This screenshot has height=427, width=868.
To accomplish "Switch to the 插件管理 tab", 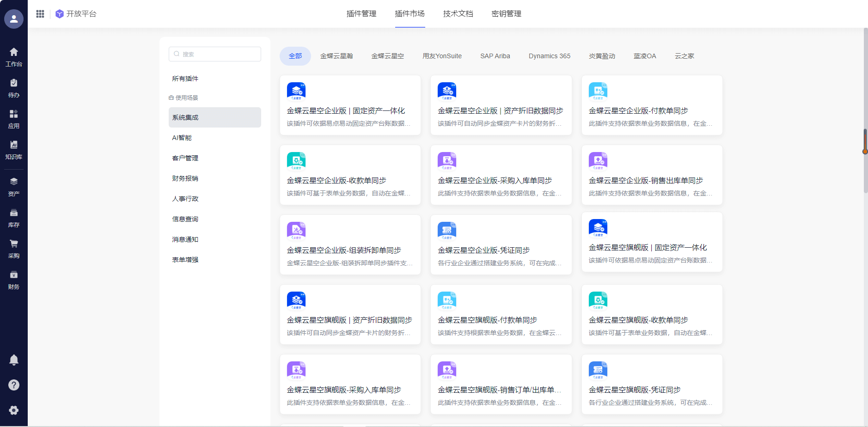I will coord(361,14).
